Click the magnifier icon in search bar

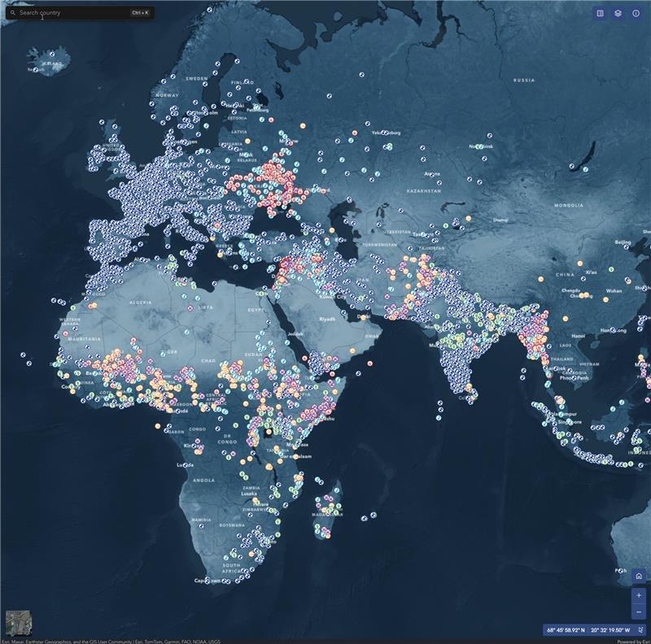13,13
